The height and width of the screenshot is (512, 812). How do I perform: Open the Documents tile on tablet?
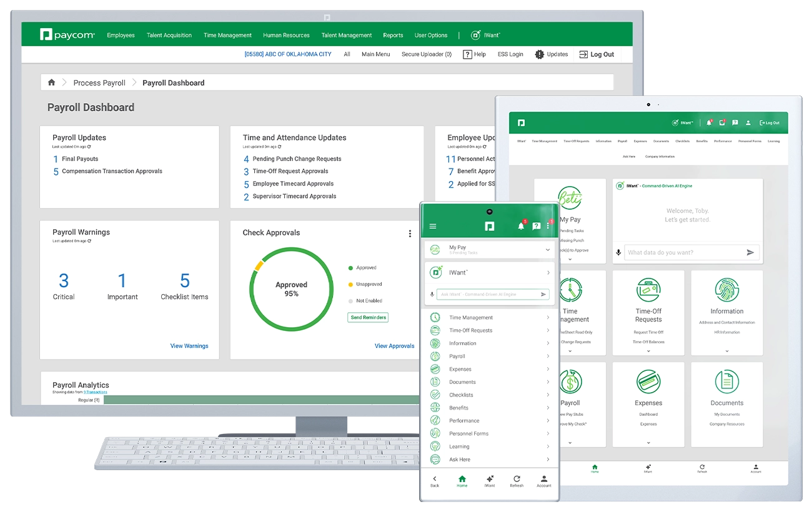pyautogui.click(x=727, y=405)
